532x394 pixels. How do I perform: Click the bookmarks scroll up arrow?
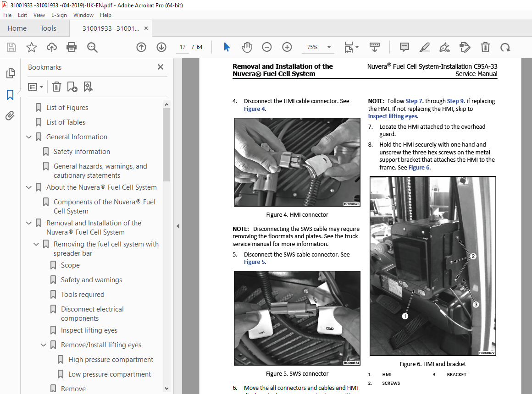(x=166, y=104)
